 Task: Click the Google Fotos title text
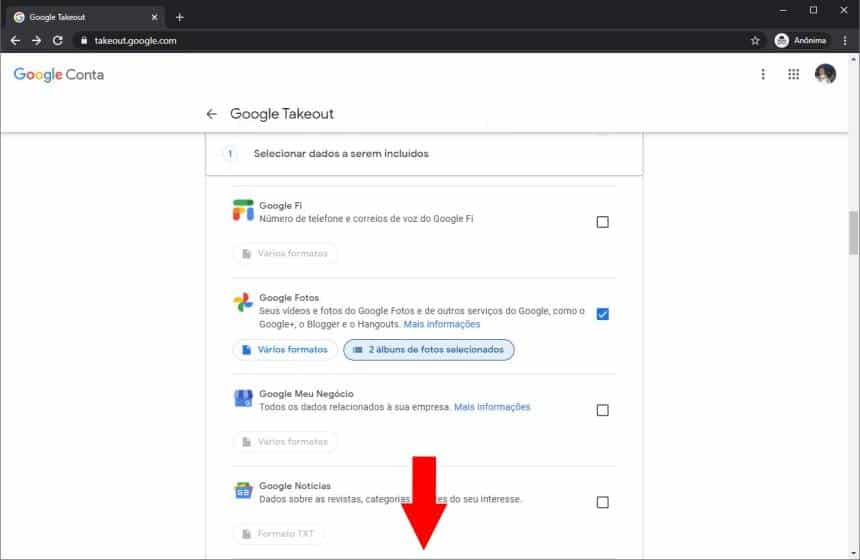coord(289,298)
